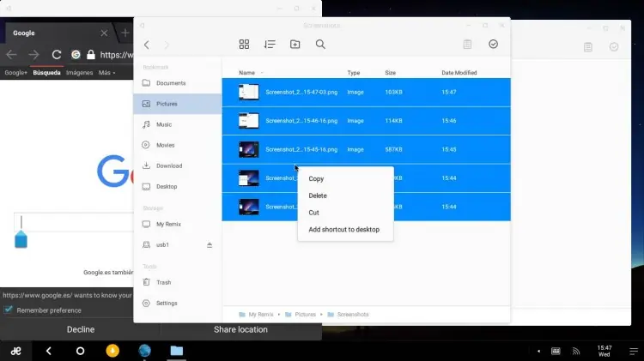Open the Pictures bookmark
644x361 pixels.
pyautogui.click(x=178, y=104)
